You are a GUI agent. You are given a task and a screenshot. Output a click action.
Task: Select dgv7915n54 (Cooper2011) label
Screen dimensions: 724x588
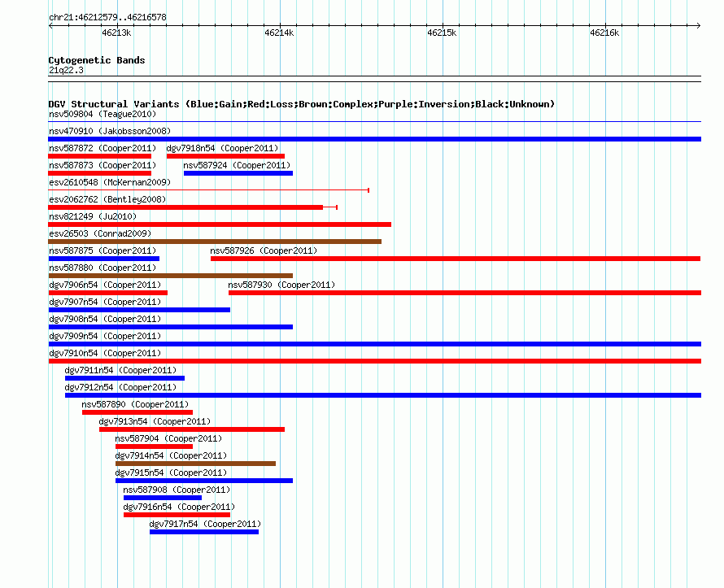pos(171,473)
